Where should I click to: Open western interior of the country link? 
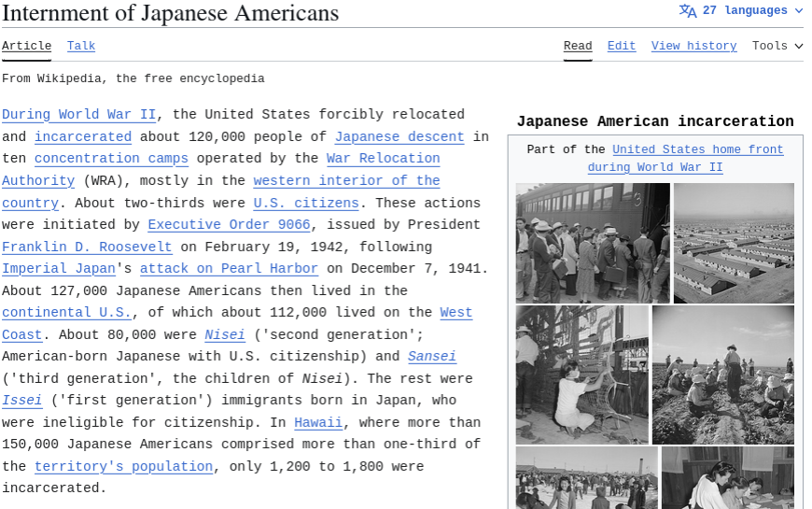point(346,180)
